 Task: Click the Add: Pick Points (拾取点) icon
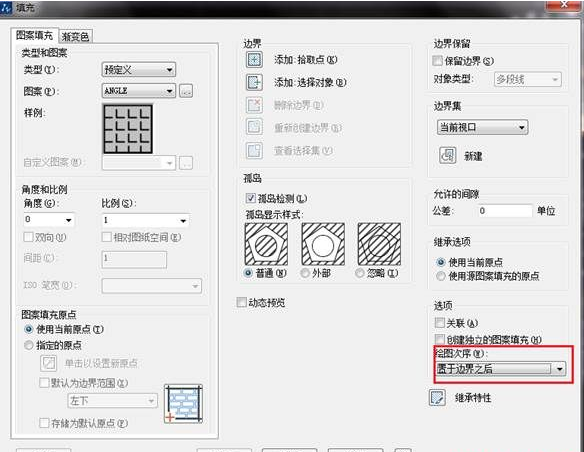pyautogui.click(x=254, y=60)
